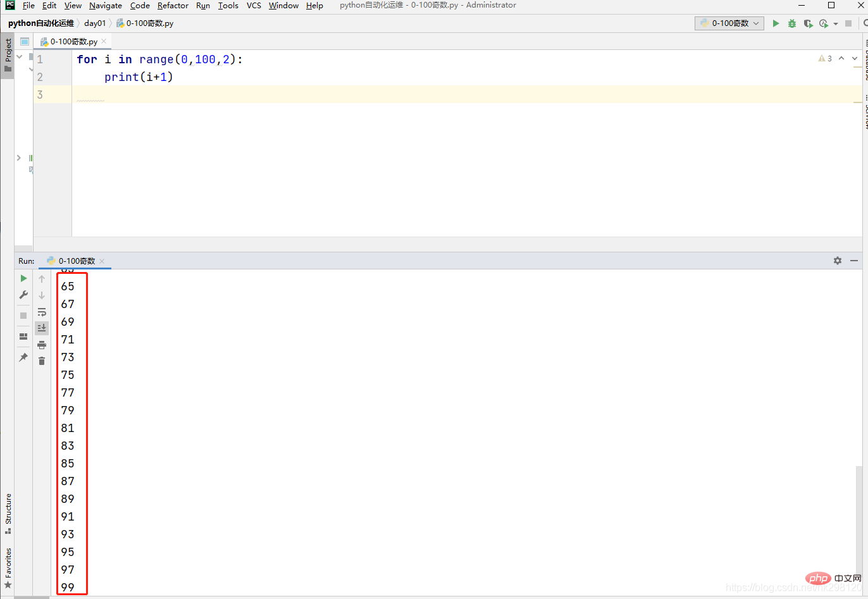Open the Refactor menu
Viewport: 868px width, 599px height.
click(x=173, y=6)
